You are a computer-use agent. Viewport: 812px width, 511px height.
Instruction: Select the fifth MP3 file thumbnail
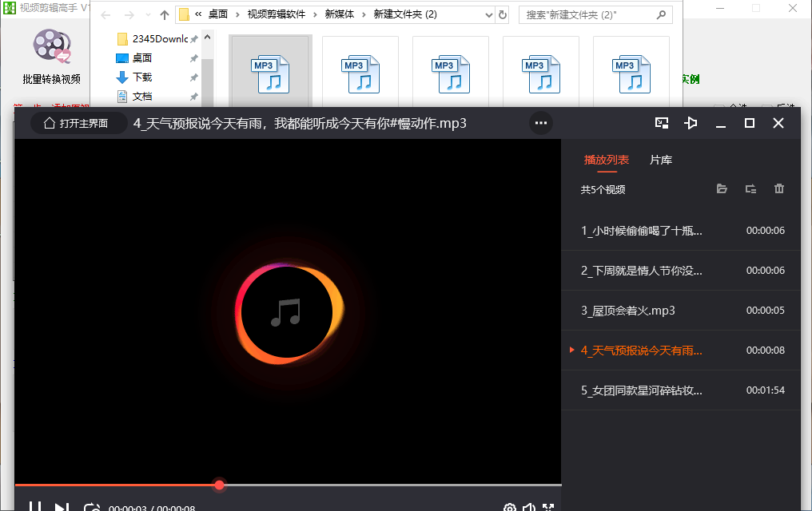(631, 71)
